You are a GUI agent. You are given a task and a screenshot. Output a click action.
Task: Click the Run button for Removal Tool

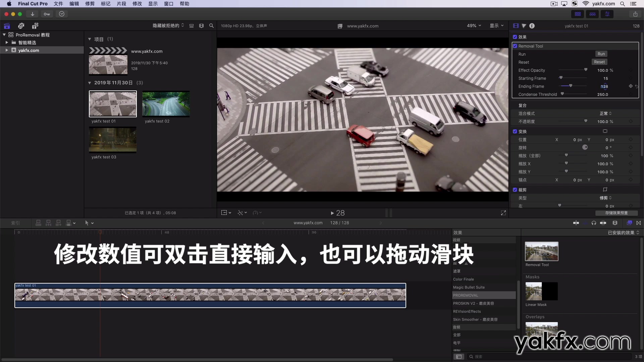click(601, 54)
